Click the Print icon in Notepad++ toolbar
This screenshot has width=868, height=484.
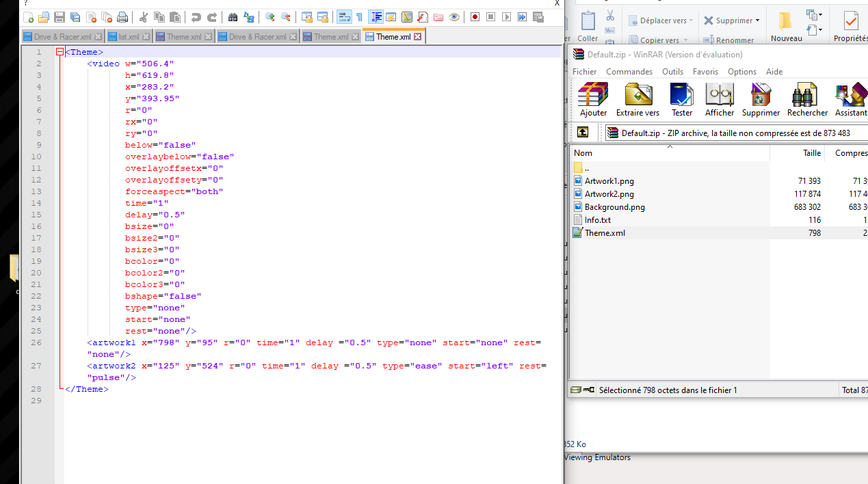tap(122, 17)
